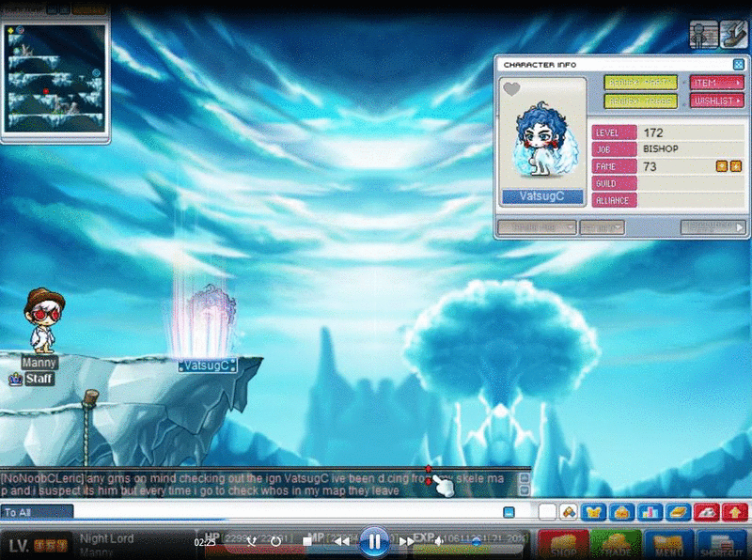Open the blue MENU button

(669, 545)
